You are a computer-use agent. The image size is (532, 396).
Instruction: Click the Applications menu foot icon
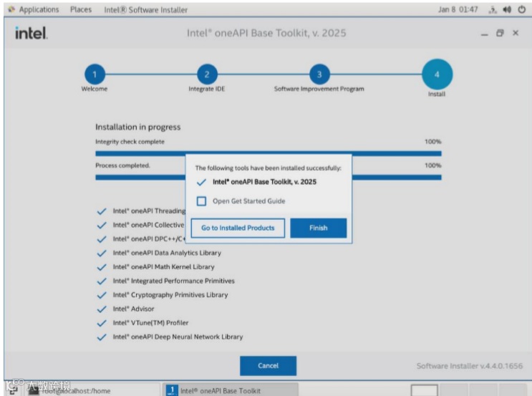point(11,9)
